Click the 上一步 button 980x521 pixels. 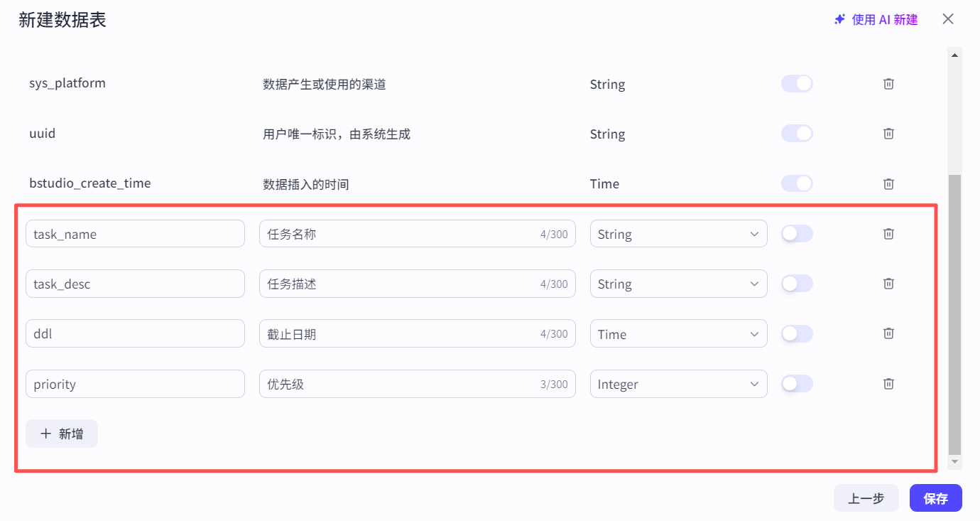click(x=866, y=498)
